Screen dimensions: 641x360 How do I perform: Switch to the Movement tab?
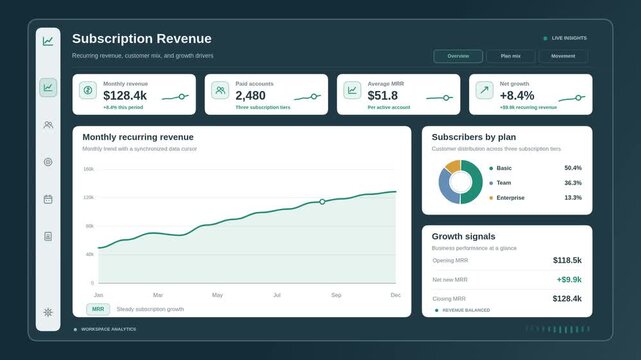click(x=563, y=56)
